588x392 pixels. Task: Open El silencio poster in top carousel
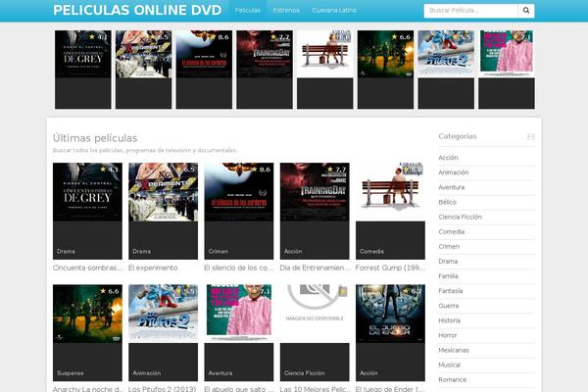click(204, 70)
